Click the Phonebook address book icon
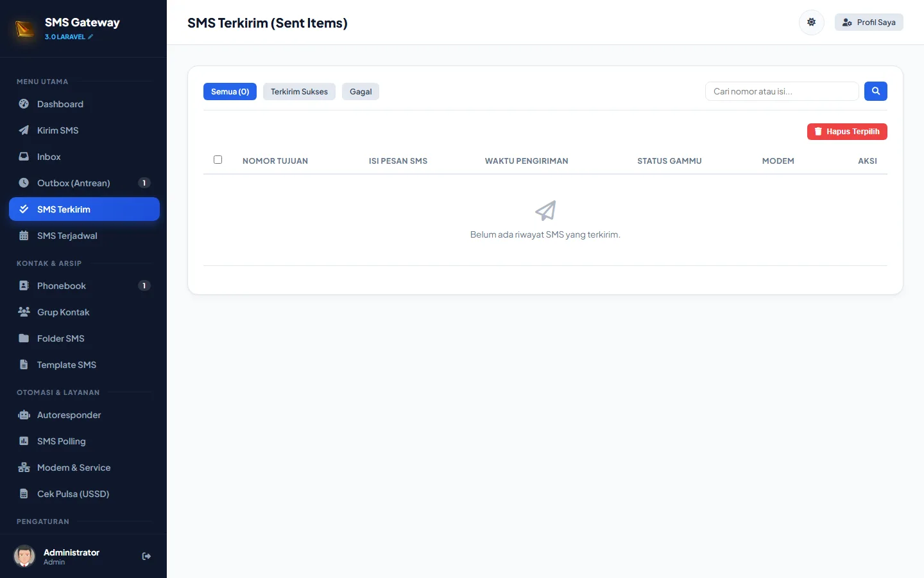The image size is (924, 578). coord(24,286)
